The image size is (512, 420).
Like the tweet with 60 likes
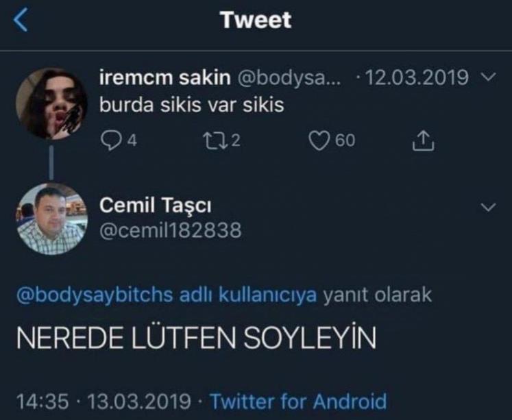[317, 141]
